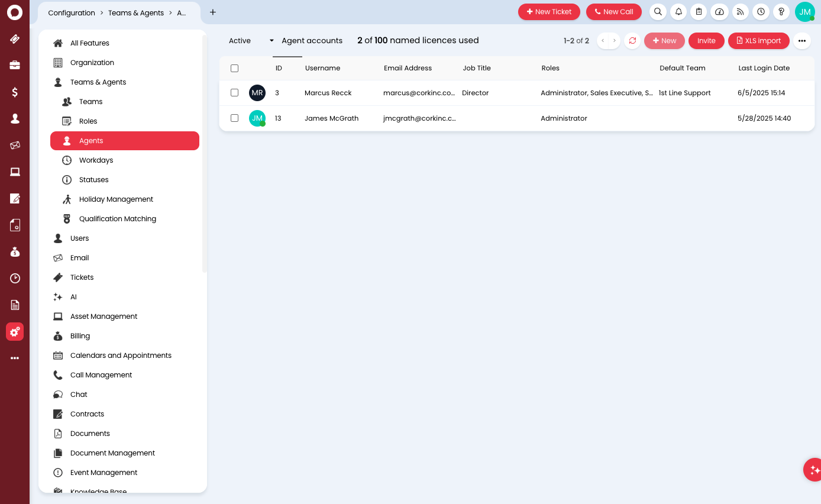The image size is (821, 504).
Task: Open the clock icon in top bar
Action: pos(761,12)
